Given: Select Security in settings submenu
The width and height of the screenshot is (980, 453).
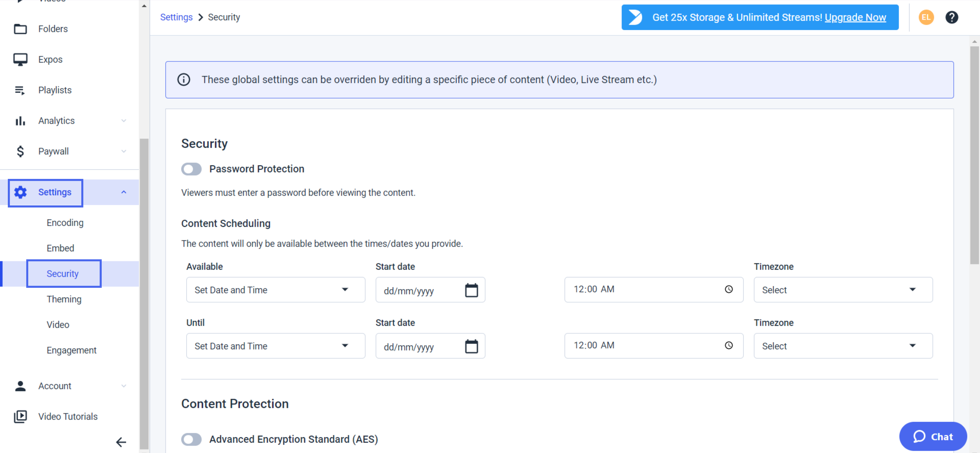Looking at the screenshot, I should [63, 274].
